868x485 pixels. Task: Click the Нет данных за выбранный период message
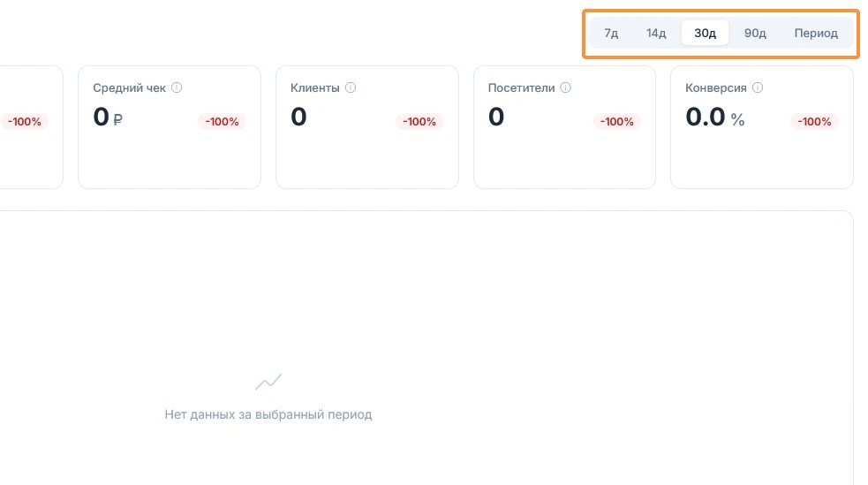[x=268, y=414]
